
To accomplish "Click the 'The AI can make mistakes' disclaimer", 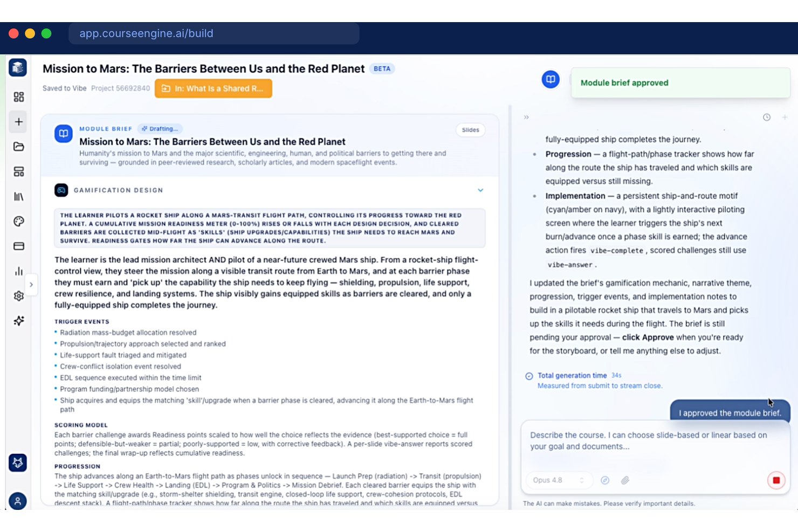I will [x=609, y=503].
